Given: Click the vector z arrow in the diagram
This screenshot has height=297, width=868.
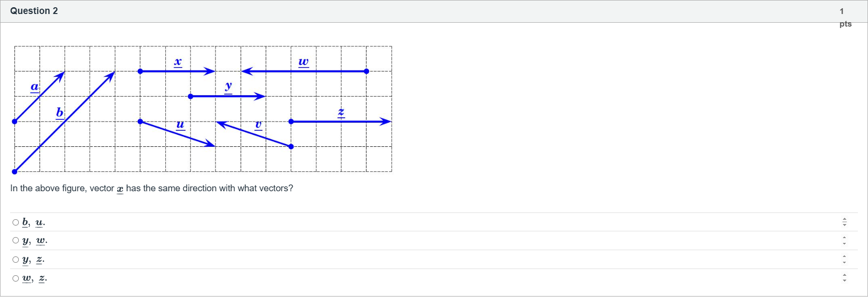Looking at the screenshot, I should [340, 121].
